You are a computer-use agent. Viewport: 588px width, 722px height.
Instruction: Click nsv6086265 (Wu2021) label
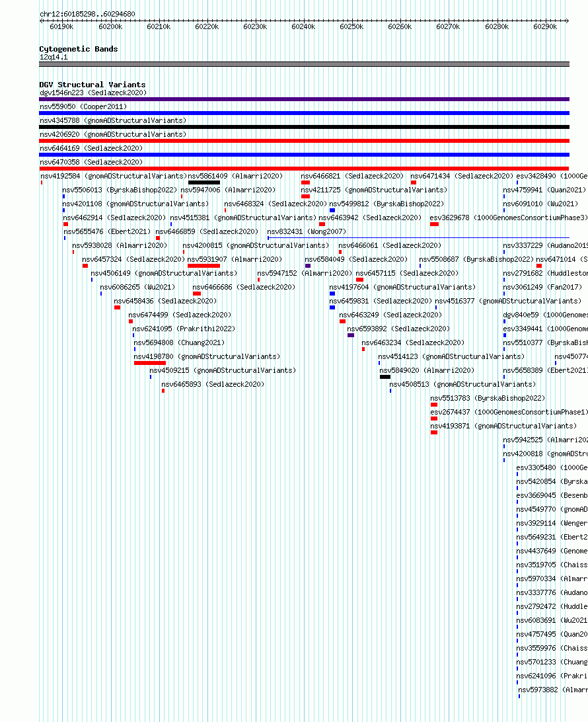click(x=137, y=287)
